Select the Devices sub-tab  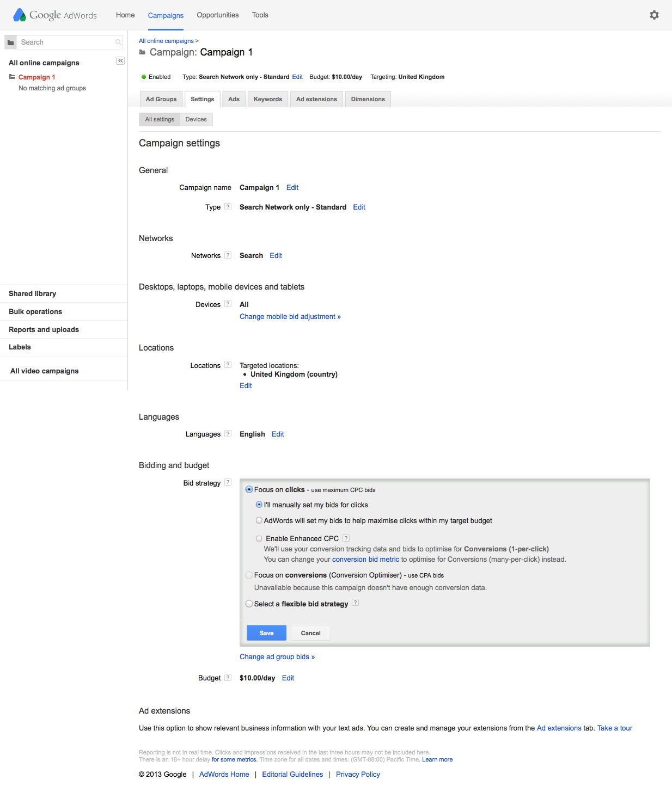(x=196, y=119)
